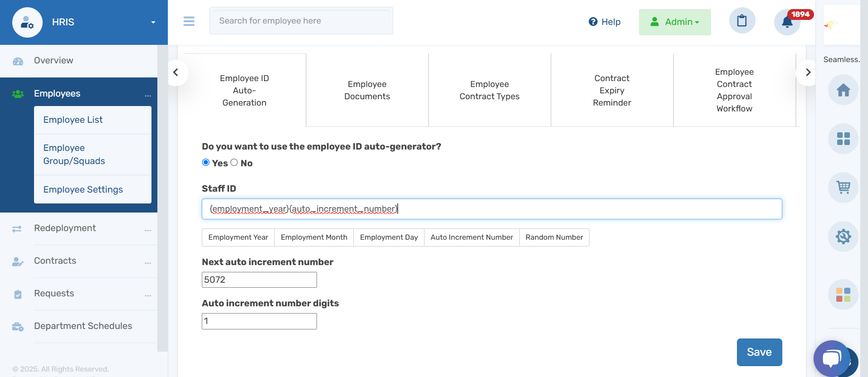The height and width of the screenshot is (377, 868).
Task: Click the settings gear icon in right sidebar
Action: [x=843, y=236]
